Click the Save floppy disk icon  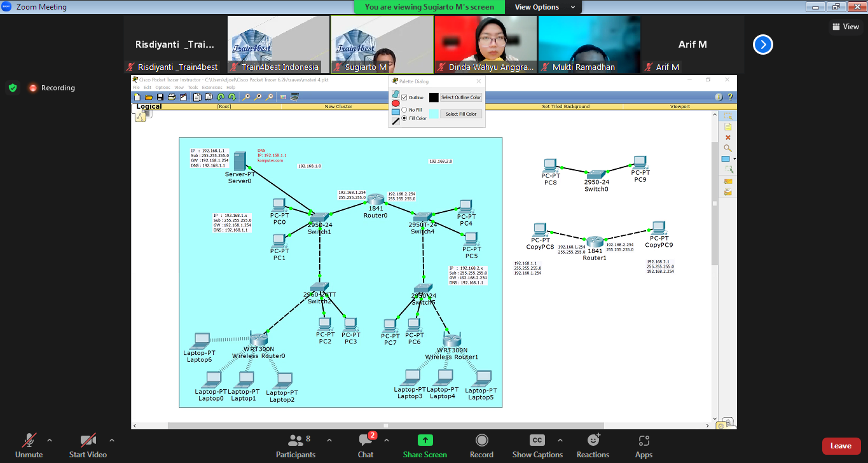tap(160, 97)
